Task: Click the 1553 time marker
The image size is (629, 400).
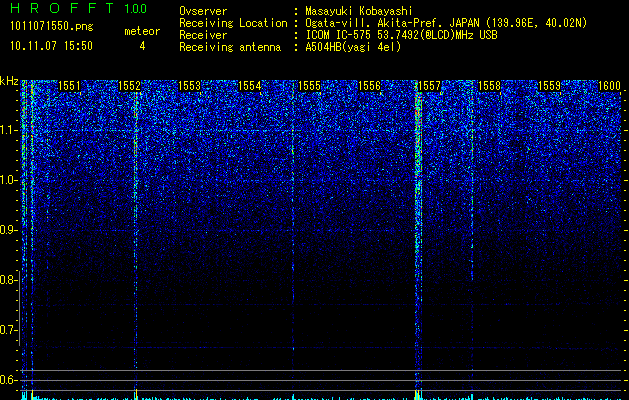Action: pyautogui.click(x=189, y=86)
